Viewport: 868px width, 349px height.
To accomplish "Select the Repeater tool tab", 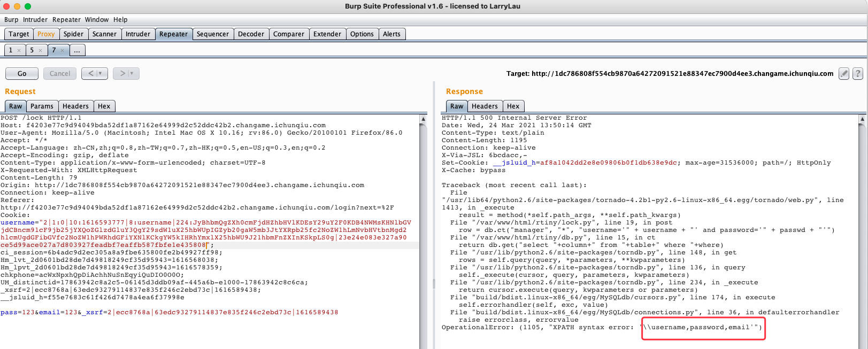I will (x=174, y=34).
